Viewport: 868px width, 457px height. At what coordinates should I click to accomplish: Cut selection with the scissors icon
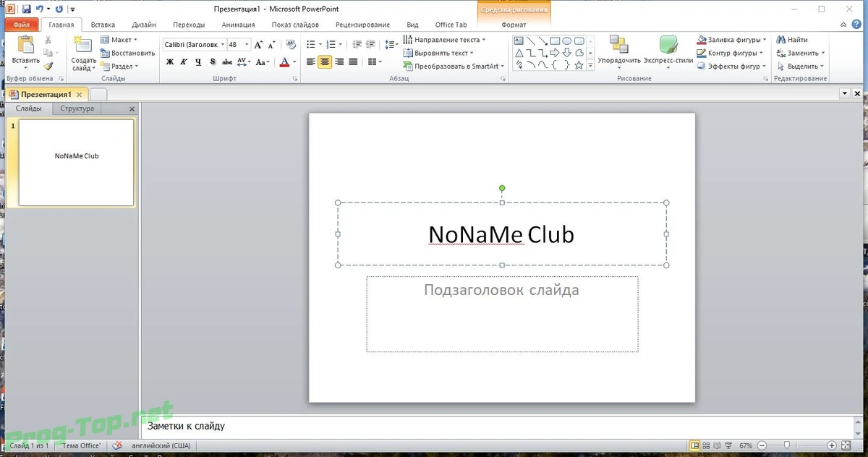pyautogui.click(x=48, y=40)
